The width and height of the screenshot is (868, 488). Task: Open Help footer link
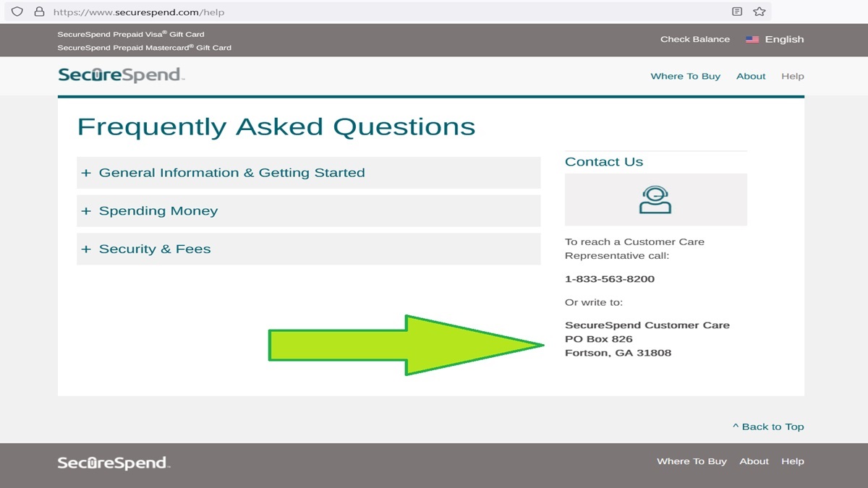[x=793, y=461]
